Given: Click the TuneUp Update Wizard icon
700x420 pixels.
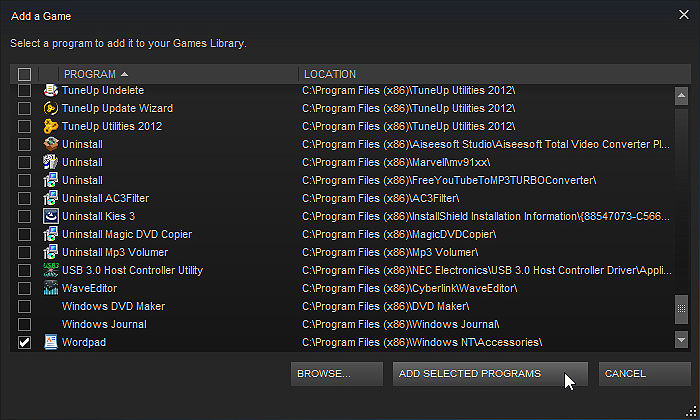Looking at the screenshot, I should point(50,108).
